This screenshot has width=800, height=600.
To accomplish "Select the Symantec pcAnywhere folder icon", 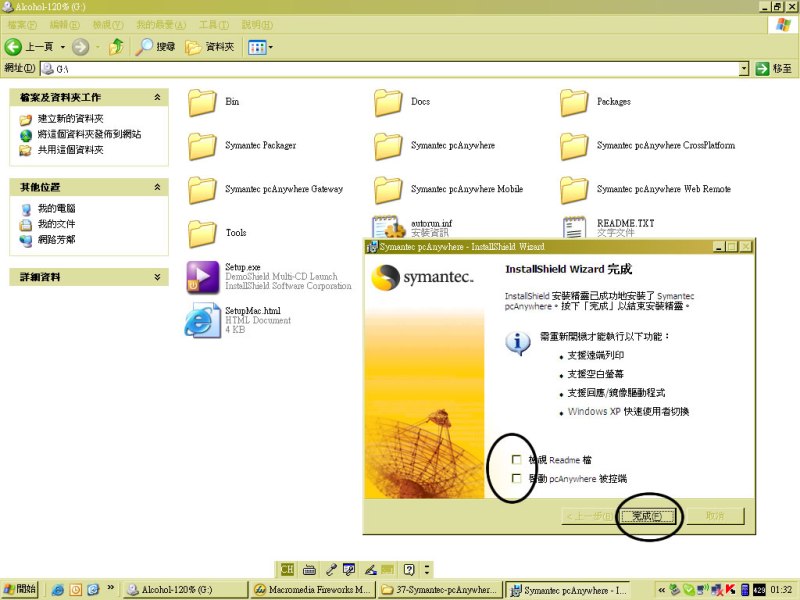I will (x=388, y=146).
